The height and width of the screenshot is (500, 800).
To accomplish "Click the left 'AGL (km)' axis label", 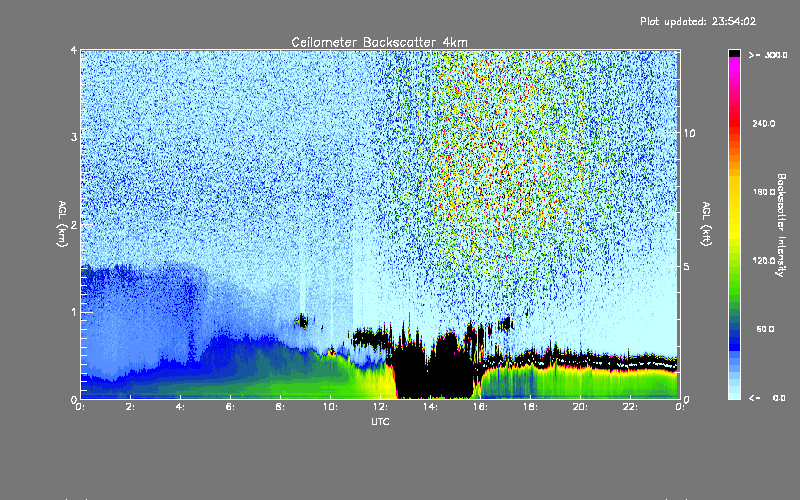I will click(x=62, y=224).
